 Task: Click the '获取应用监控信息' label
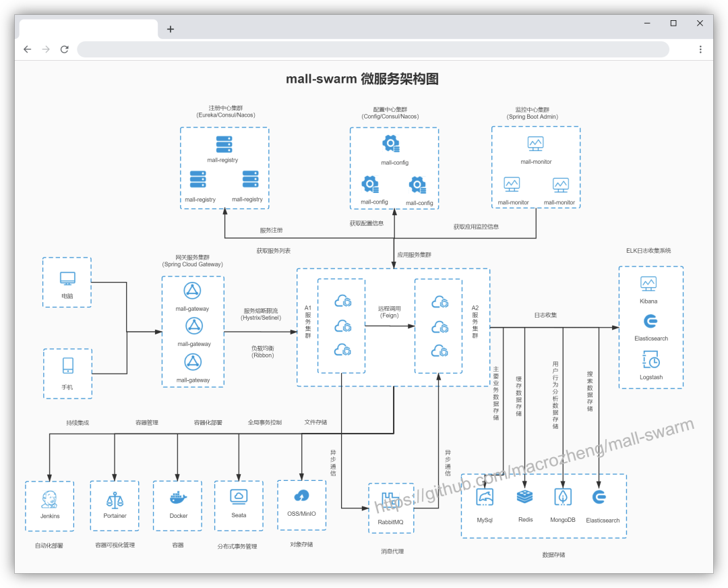476,227
